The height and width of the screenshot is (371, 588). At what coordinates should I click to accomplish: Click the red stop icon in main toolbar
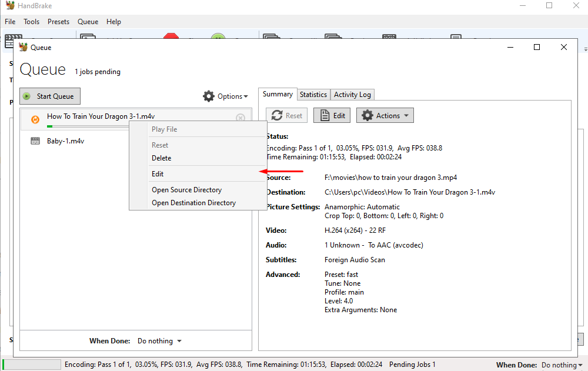(171, 36)
